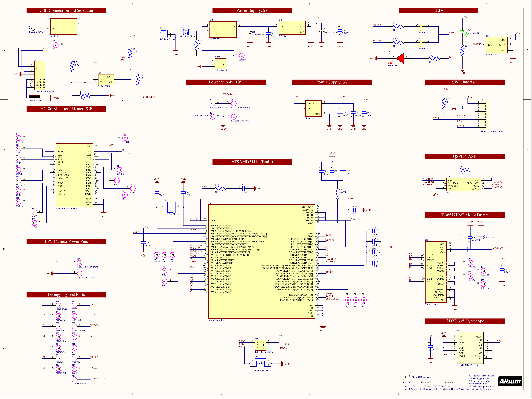The image size is (532, 399).
Task: Select the C23 0.1uF capacitor near ZOUT
Action: (x=430, y=347)
